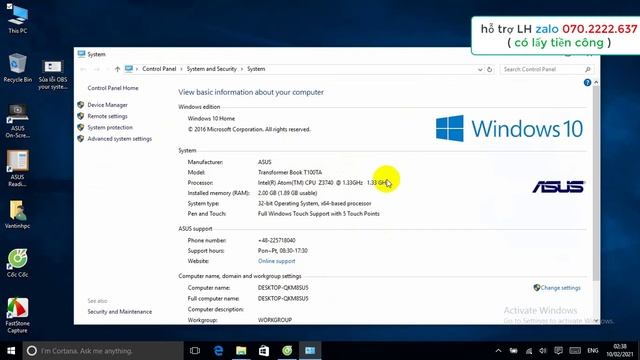The width and height of the screenshot is (640, 360).
Task: Click the magnifier in the search box
Action: tap(587, 69)
